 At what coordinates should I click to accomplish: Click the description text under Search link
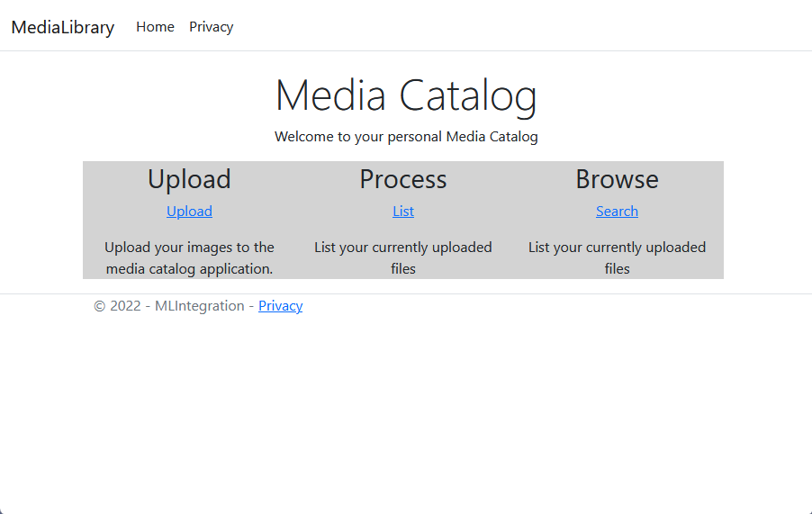coord(617,257)
